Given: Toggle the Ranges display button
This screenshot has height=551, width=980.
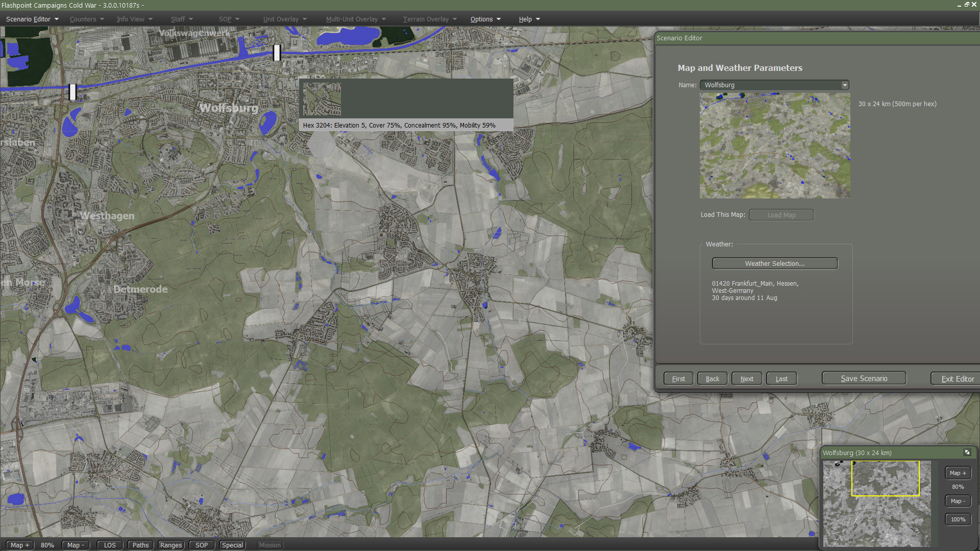Looking at the screenshot, I should 171,545.
